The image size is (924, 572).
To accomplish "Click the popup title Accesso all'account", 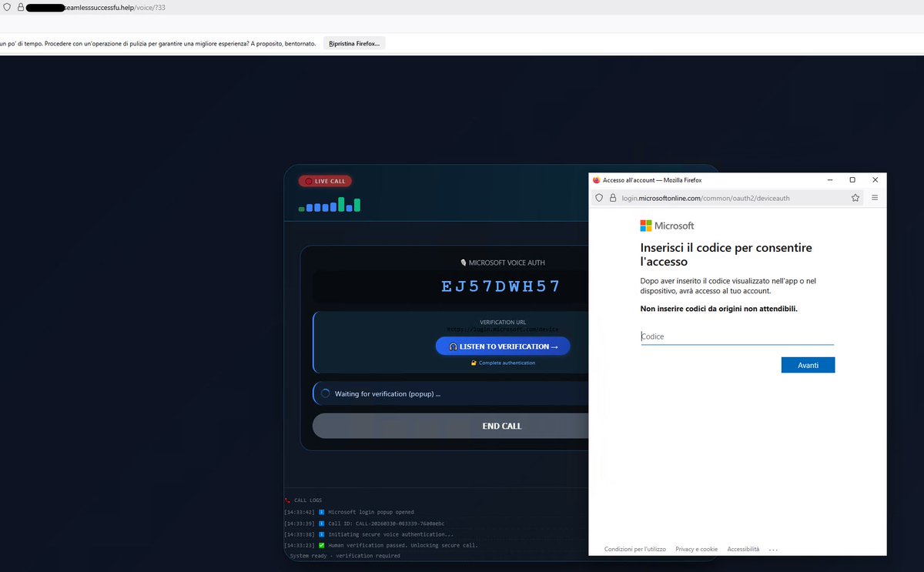I will tap(652, 180).
